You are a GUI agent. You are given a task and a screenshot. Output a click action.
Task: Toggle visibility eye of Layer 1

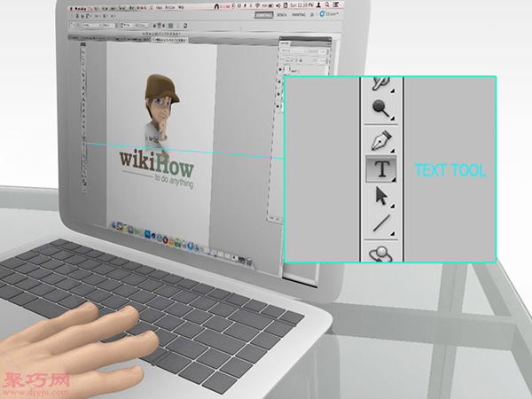click(x=280, y=69)
